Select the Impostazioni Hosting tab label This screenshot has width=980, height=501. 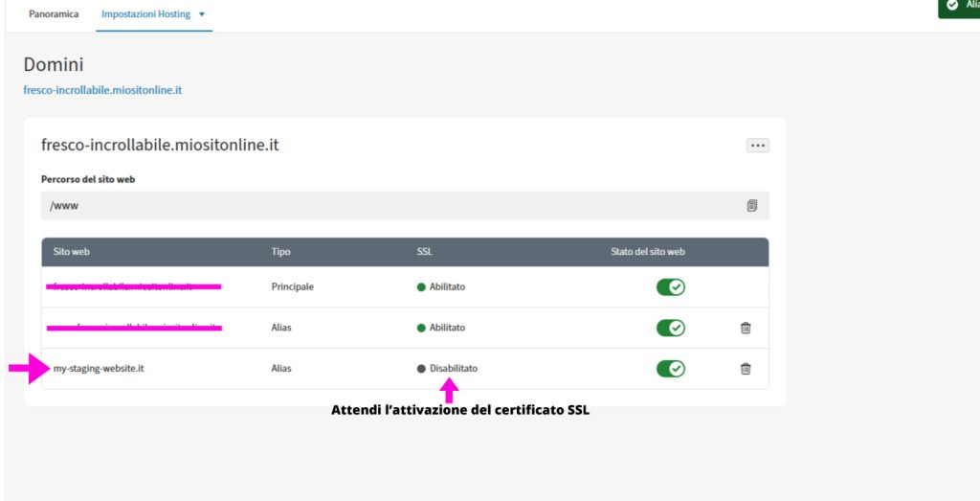point(145,15)
